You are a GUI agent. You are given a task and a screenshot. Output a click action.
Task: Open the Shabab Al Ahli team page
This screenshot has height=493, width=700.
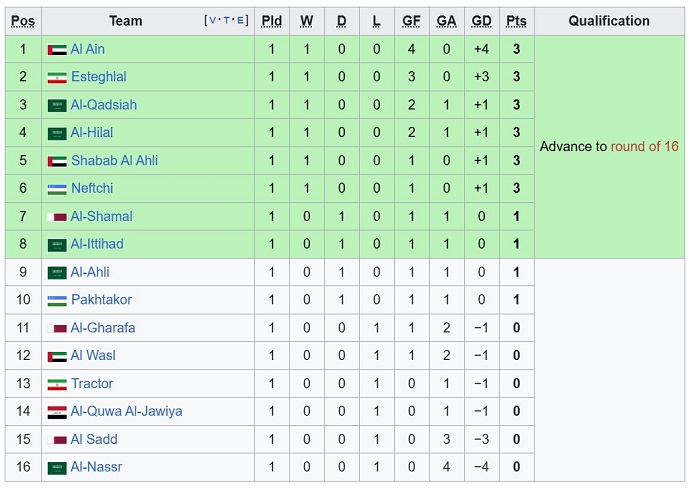click(115, 161)
